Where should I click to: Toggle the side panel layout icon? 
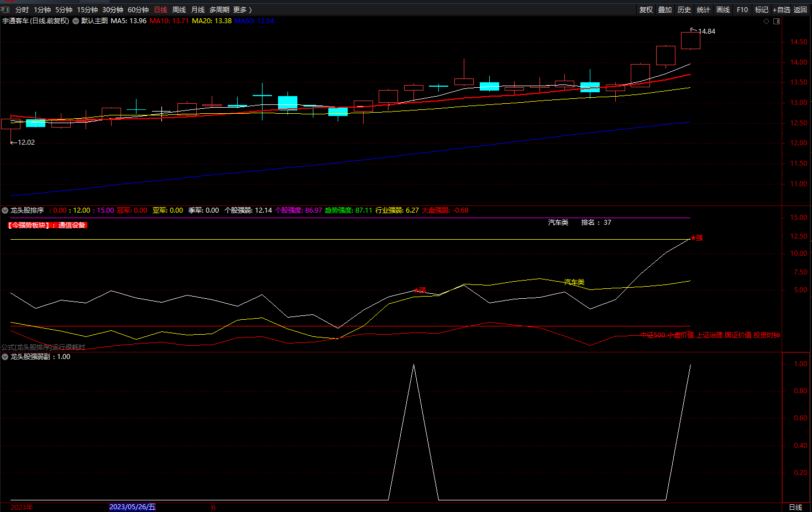click(777, 21)
